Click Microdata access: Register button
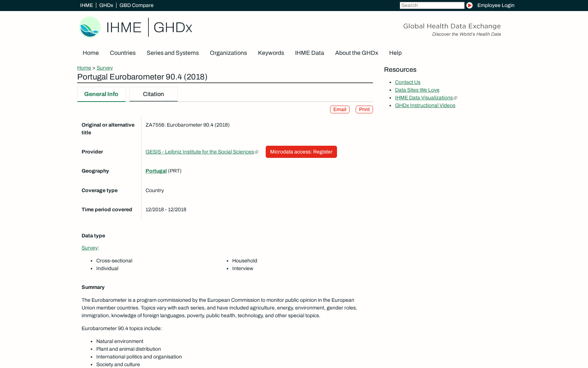Viewport: 588px width, 368px height. tap(301, 152)
